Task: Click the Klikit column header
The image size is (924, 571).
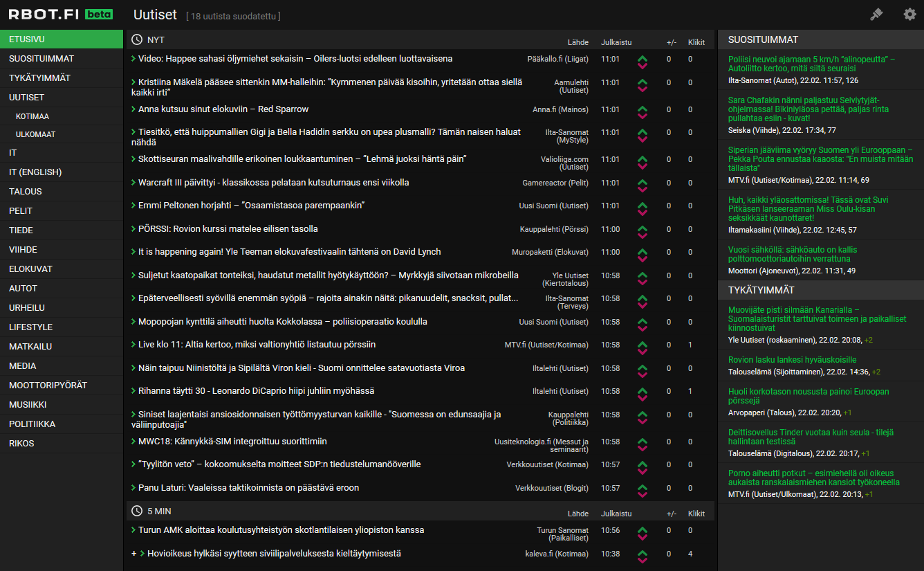Action: point(696,41)
